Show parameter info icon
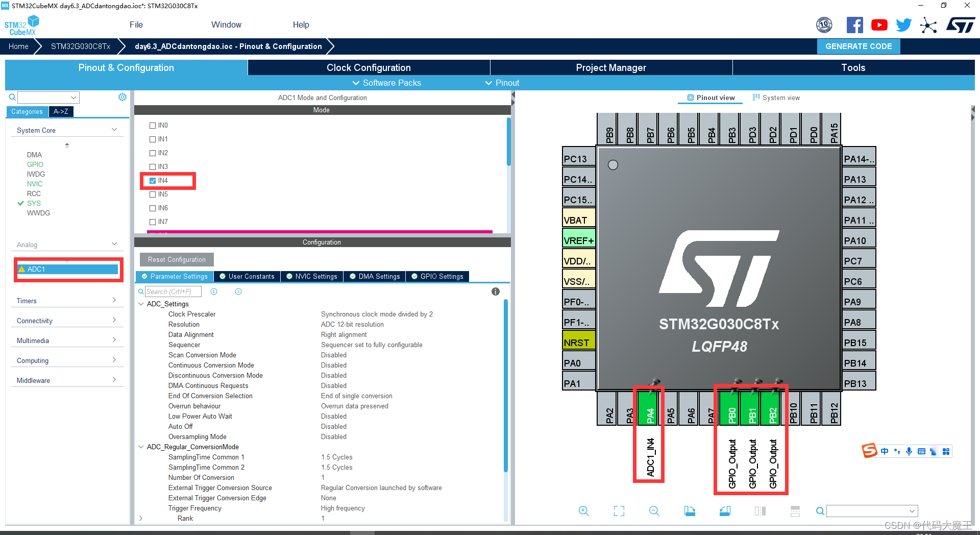 (x=496, y=291)
